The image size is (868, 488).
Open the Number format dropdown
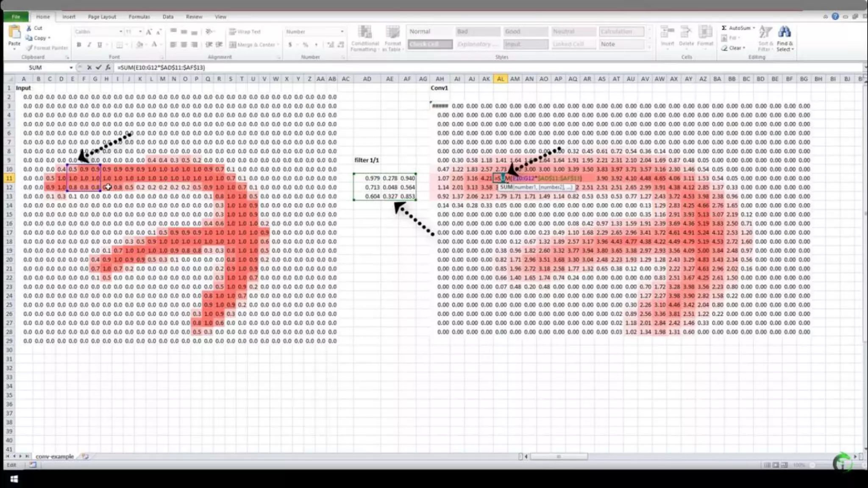click(342, 32)
